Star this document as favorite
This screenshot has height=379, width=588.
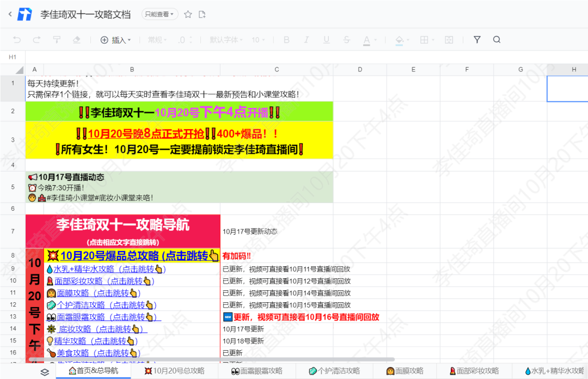click(188, 14)
